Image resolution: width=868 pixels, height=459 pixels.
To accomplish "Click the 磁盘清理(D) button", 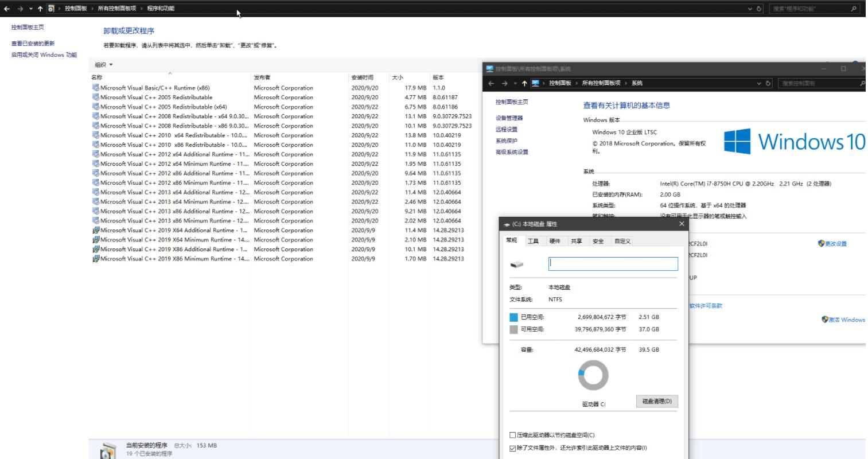I will pos(657,401).
